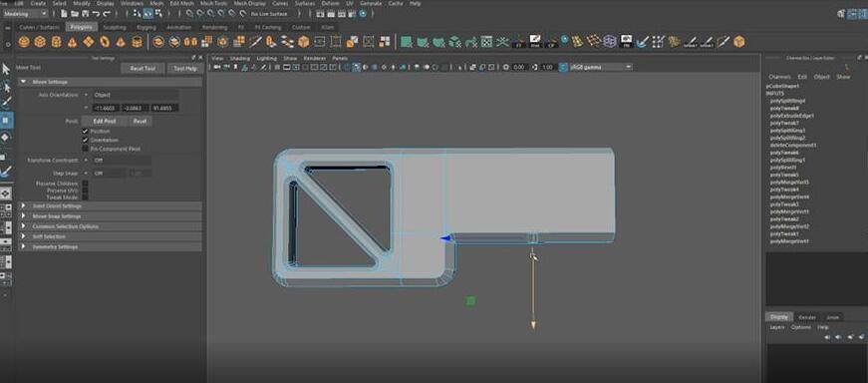Create a polygon cube from the shelf

coord(40,42)
